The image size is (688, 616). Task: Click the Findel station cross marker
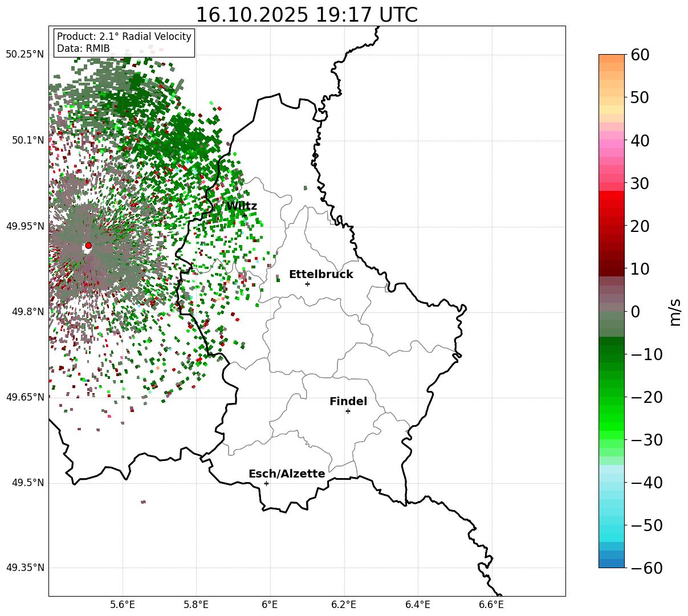348,411
